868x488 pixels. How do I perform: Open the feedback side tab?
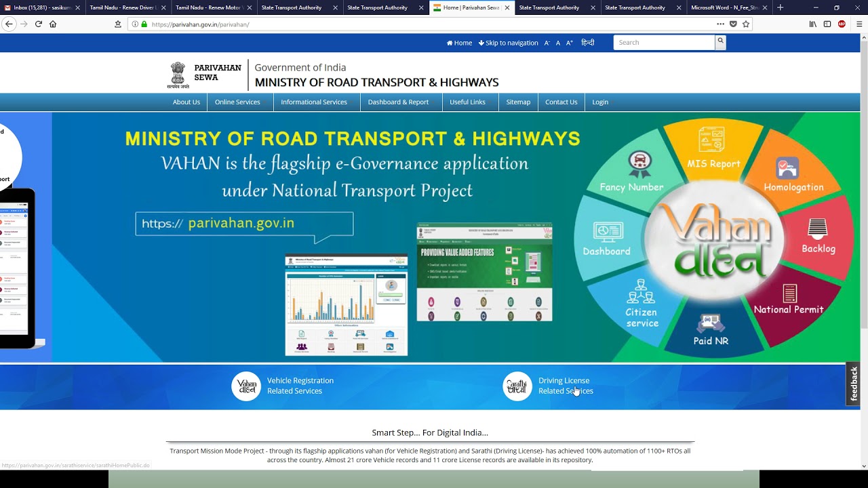(854, 384)
